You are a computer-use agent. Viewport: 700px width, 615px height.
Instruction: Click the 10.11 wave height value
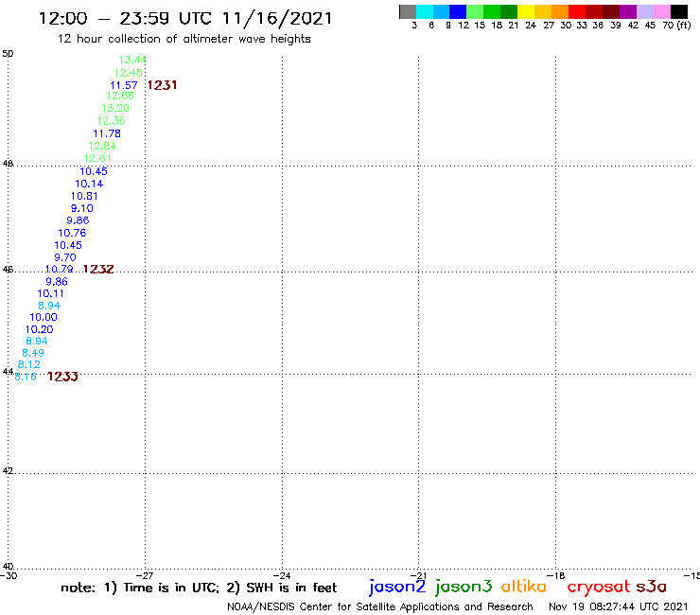(50, 293)
